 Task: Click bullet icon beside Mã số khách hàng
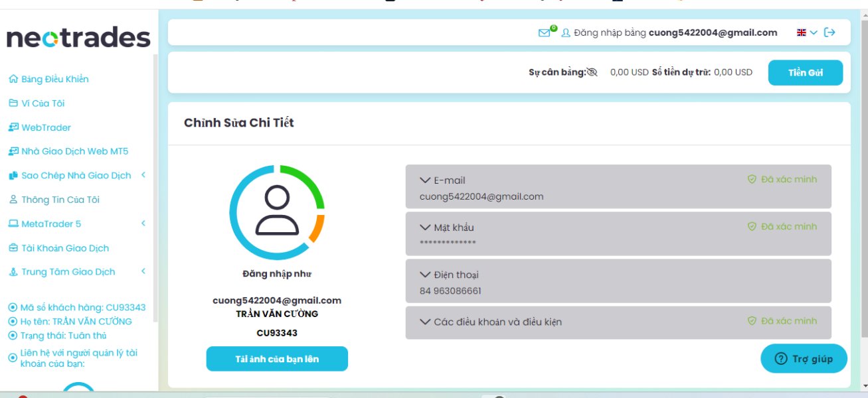tap(12, 307)
